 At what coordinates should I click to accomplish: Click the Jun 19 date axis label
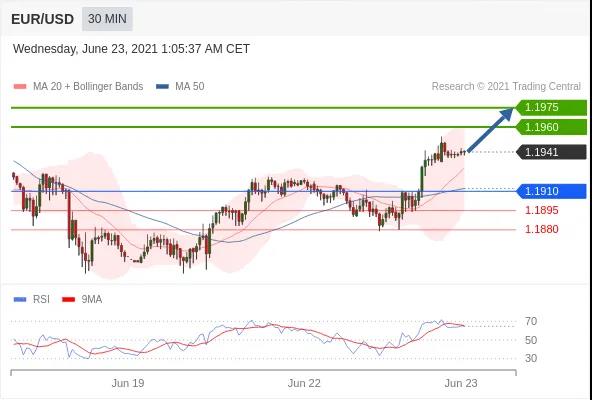pyautogui.click(x=128, y=383)
